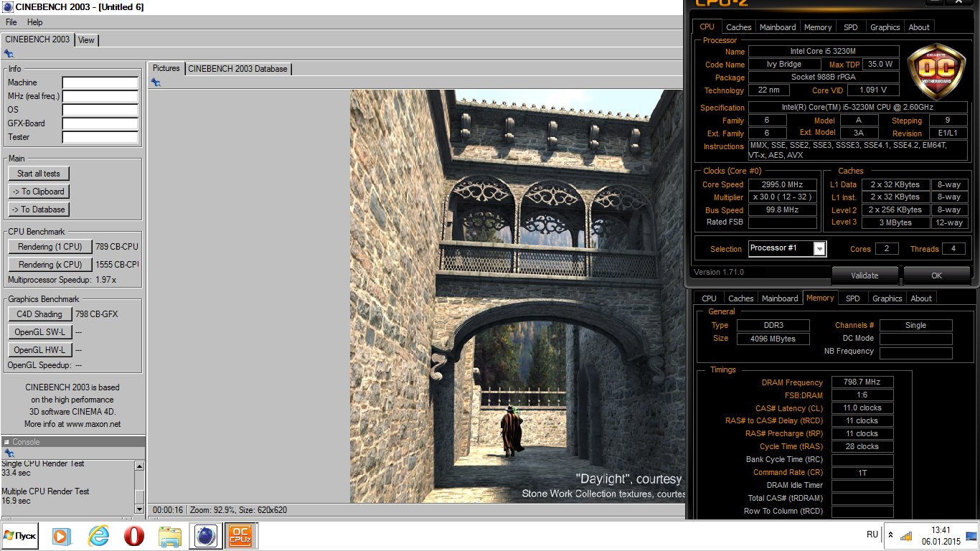Show hidden tray icons arrow
The height and width of the screenshot is (551, 980).
click(x=890, y=536)
